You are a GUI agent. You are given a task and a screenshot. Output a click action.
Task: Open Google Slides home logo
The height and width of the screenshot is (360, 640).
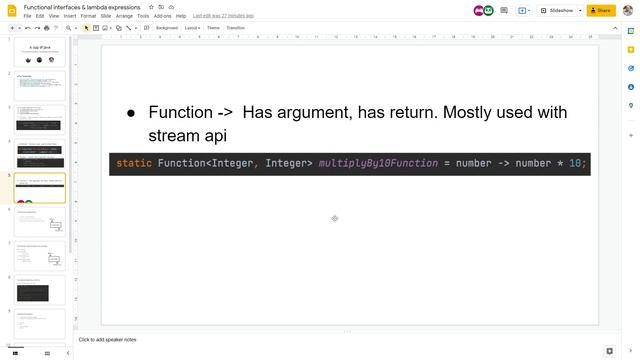click(x=12, y=11)
